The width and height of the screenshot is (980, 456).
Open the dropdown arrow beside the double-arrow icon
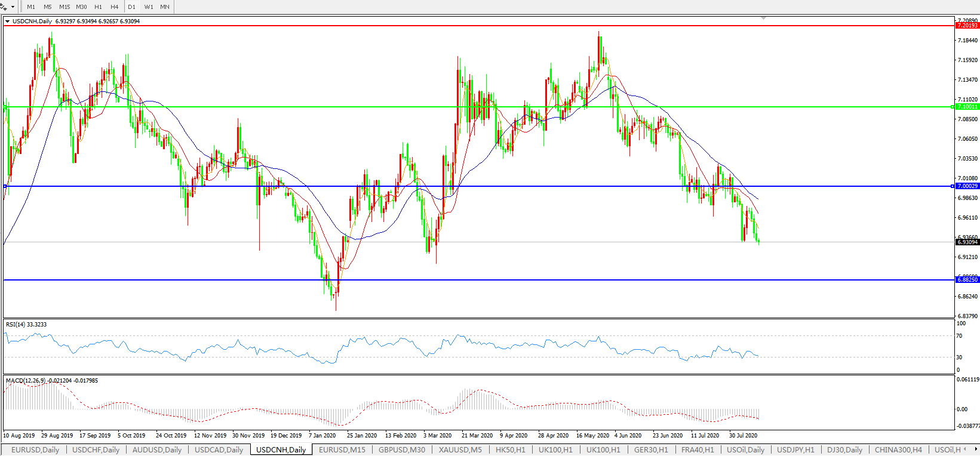[13, 7]
